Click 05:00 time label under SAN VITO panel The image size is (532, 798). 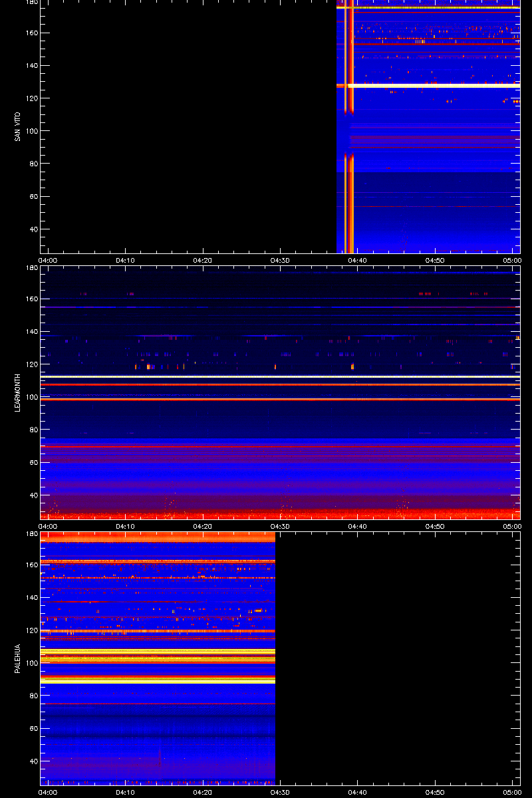[511, 261]
